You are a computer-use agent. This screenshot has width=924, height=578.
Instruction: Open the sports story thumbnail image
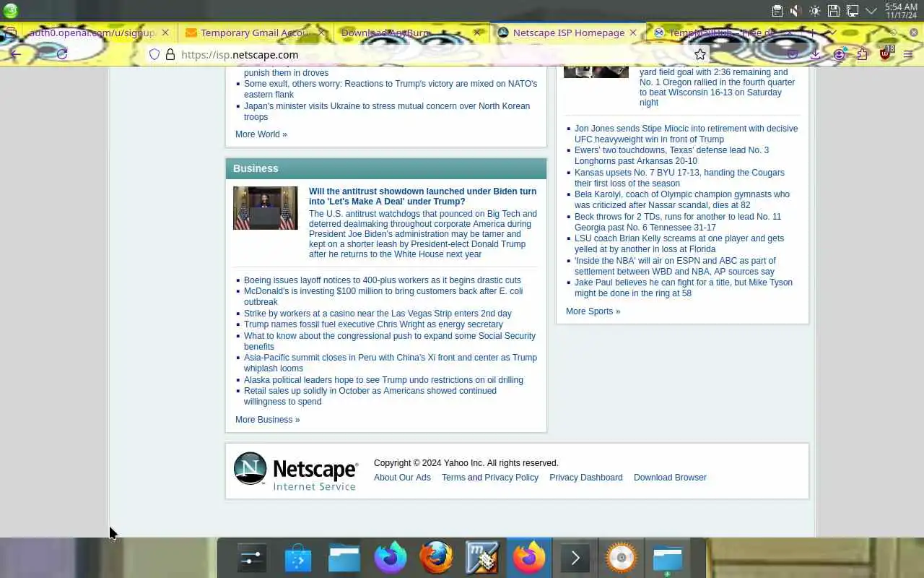[596, 72]
